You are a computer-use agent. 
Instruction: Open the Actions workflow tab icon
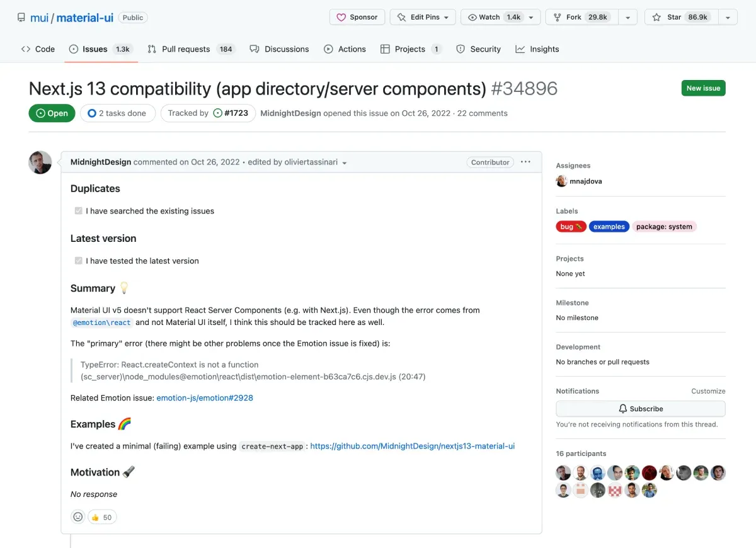click(328, 49)
